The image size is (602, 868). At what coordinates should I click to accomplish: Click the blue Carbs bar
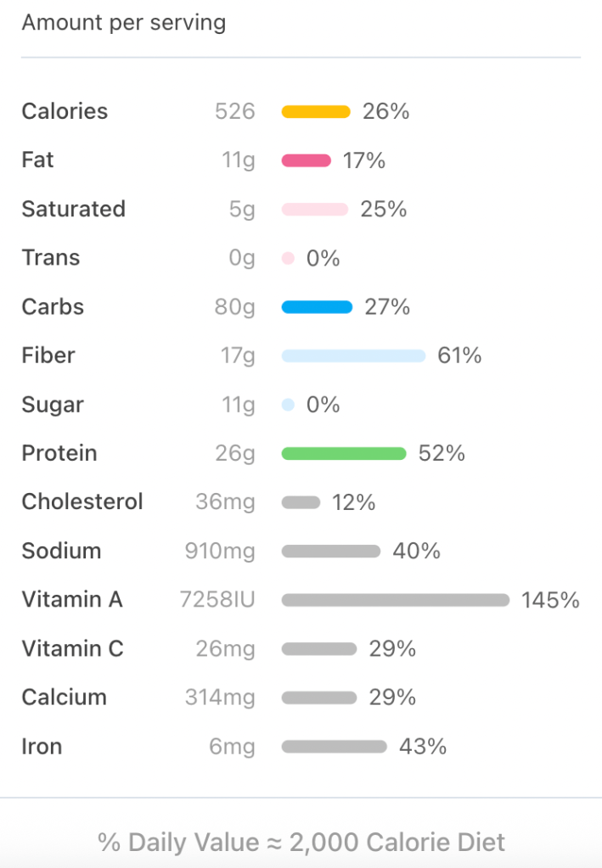point(317,307)
